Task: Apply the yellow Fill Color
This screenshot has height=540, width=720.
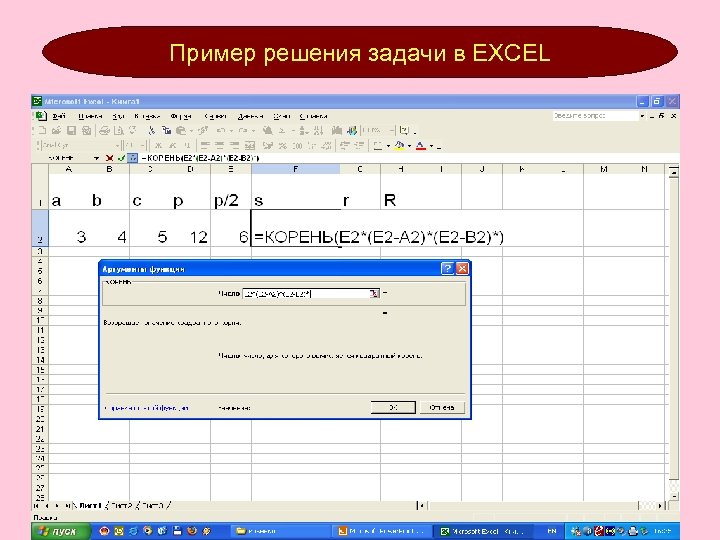Action: click(399, 146)
